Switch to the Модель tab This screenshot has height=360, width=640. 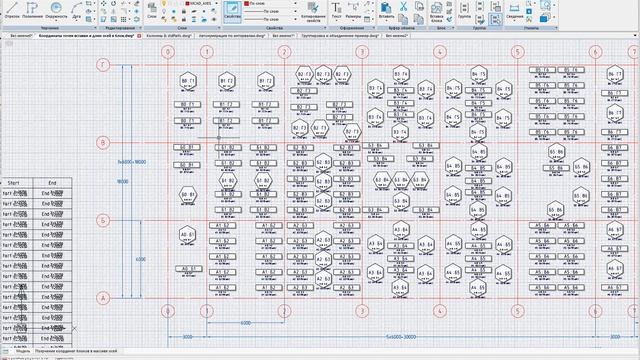[22, 351]
